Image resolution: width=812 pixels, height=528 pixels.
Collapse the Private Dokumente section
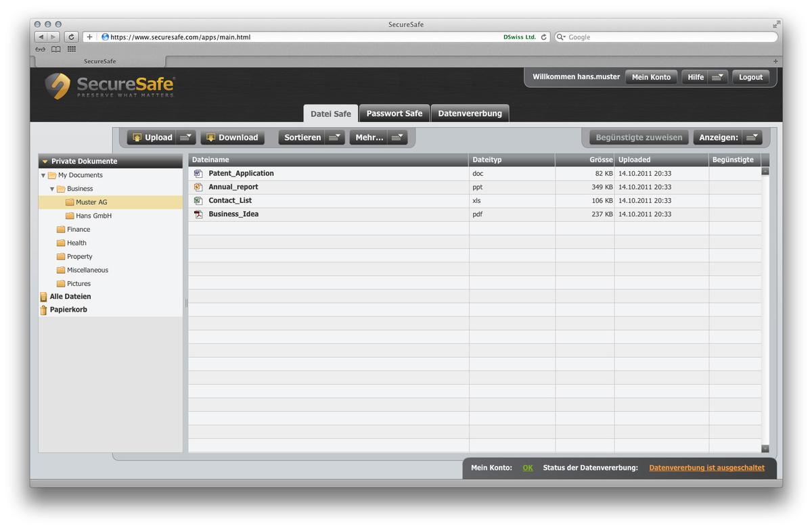(45, 162)
